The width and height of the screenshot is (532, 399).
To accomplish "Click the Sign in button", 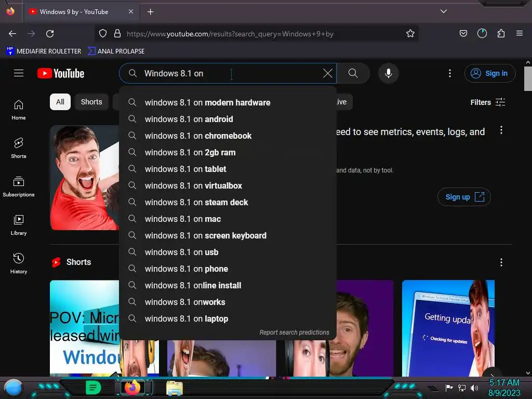I will click(x=490, y=73).
